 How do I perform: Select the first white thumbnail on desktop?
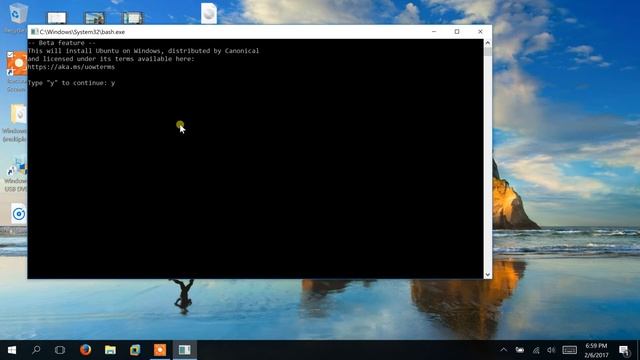pos(57,18)
